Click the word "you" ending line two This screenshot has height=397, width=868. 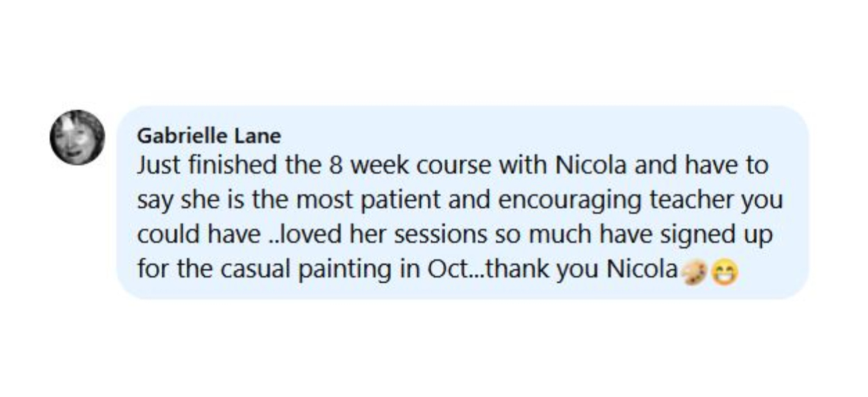[763, 202]
